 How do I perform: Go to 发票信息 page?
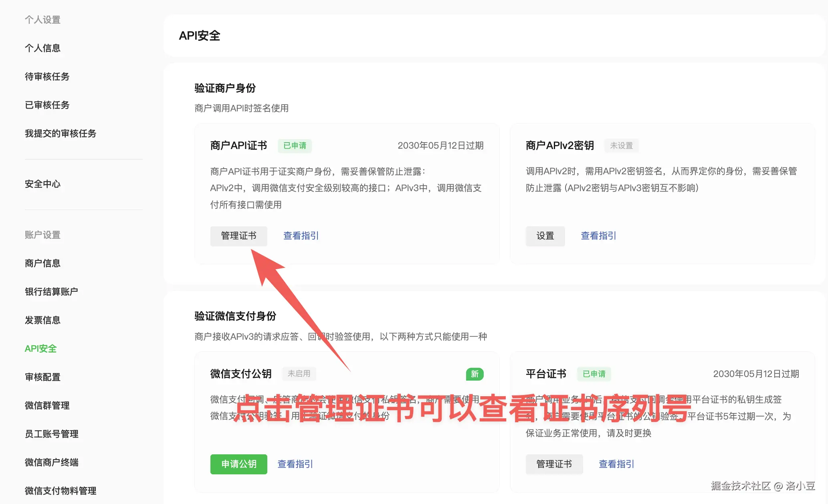[x=42, y=320]
